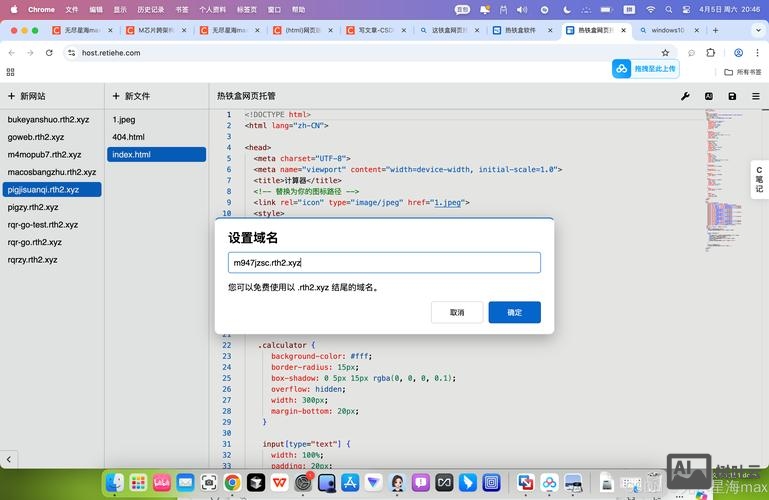Open the Chrome extensions puzzle icon
The width and height of the screenshot is (769, 500).
(711, 53)
